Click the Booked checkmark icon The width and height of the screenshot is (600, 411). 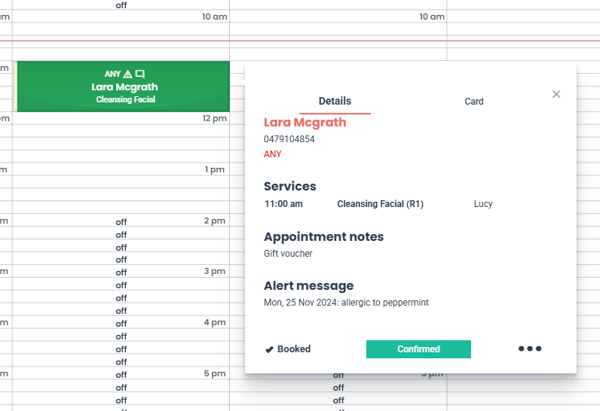269,350
